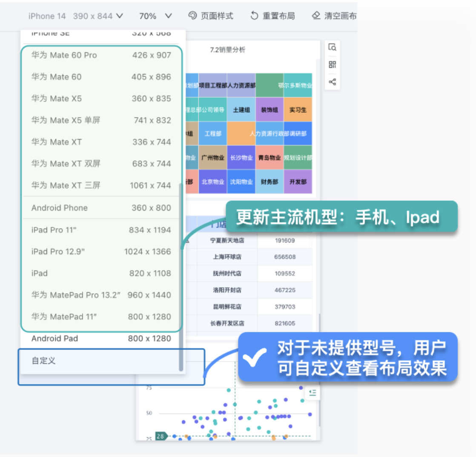
Task: Click the 洛阳开封店 table cell
Action: pos(227,290)
